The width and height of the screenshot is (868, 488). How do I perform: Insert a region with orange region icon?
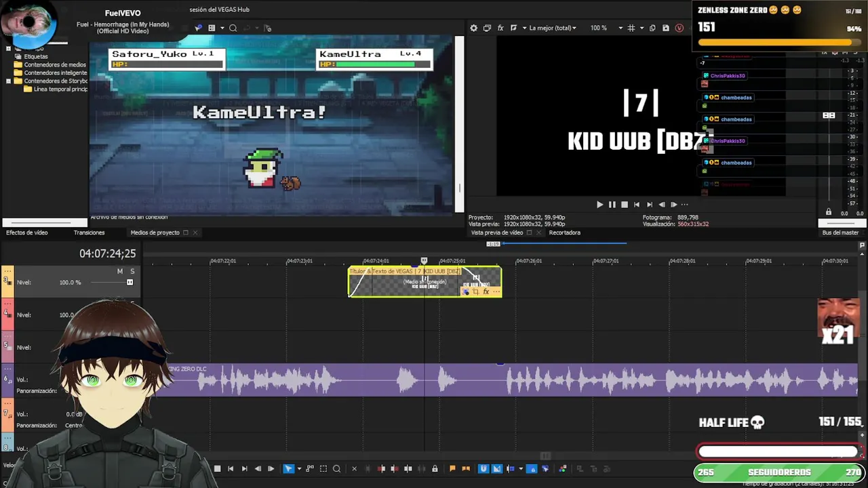(466, 468)
